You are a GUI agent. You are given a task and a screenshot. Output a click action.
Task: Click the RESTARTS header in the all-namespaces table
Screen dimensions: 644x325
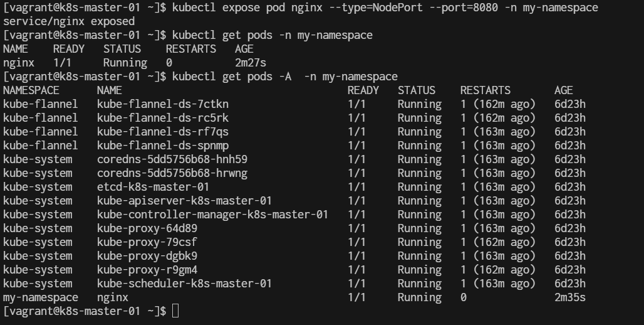[x=486, y=90]
